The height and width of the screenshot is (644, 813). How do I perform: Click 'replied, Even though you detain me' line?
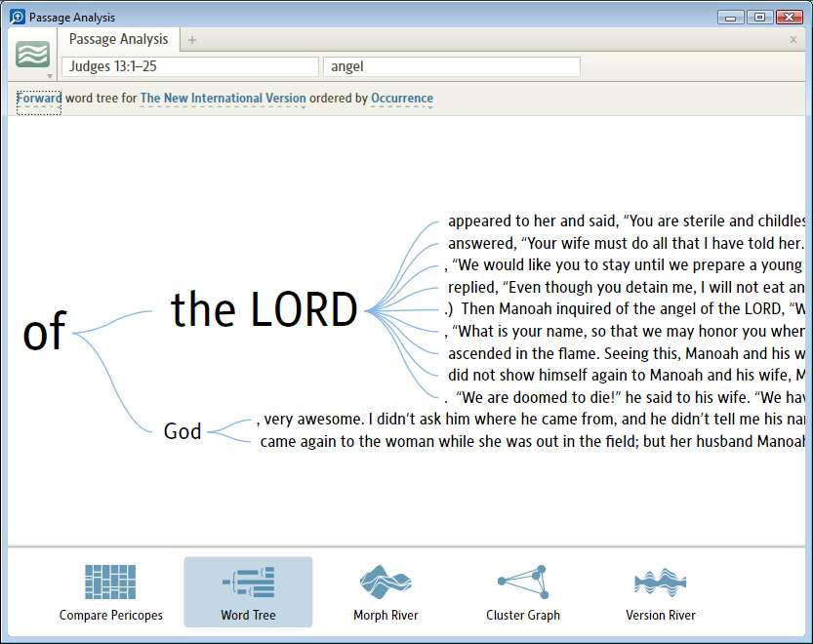(626, 287)
